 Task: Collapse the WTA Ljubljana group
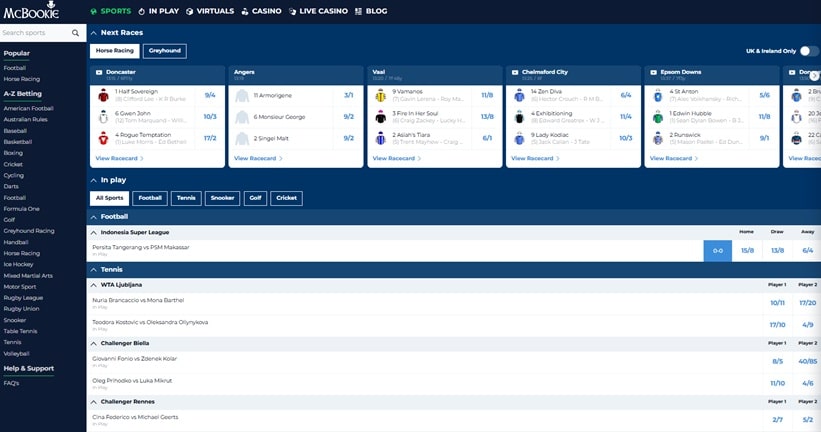pos(93,285)
